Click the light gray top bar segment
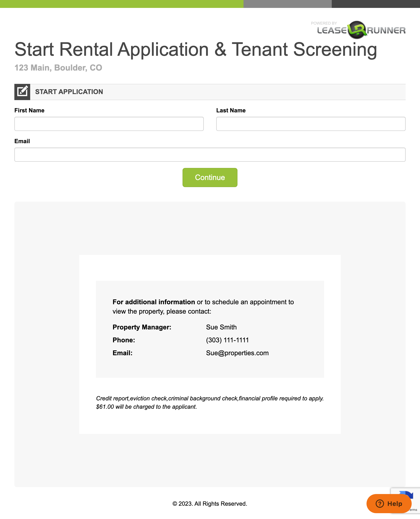Screen dimensions: 420x519 287,4
